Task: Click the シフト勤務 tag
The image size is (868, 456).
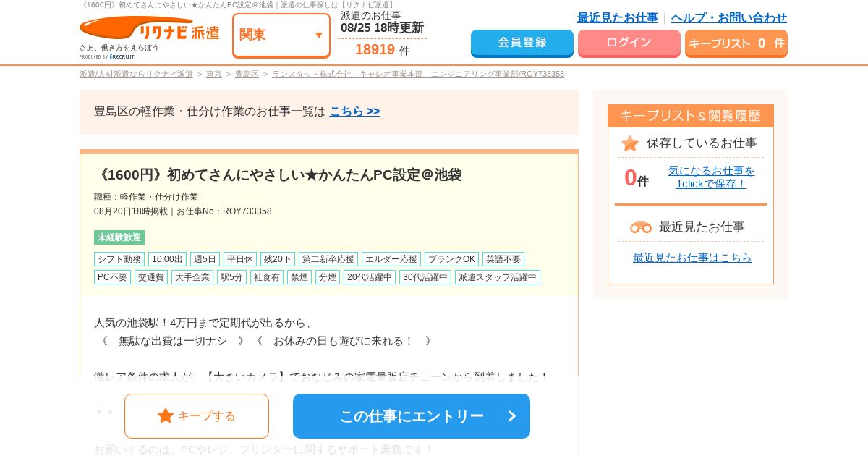Action: [x=119, y=259]
